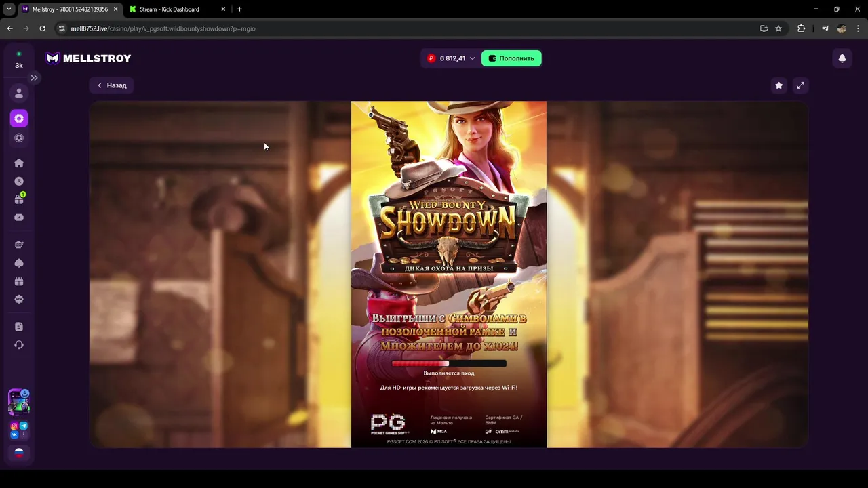Open the profile icon in the sidebar
Screen dimensions: 868x488
[19, 94]
